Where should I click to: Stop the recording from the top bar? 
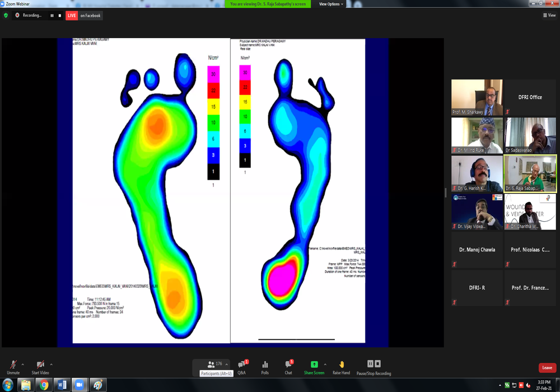tap(60, 16)
